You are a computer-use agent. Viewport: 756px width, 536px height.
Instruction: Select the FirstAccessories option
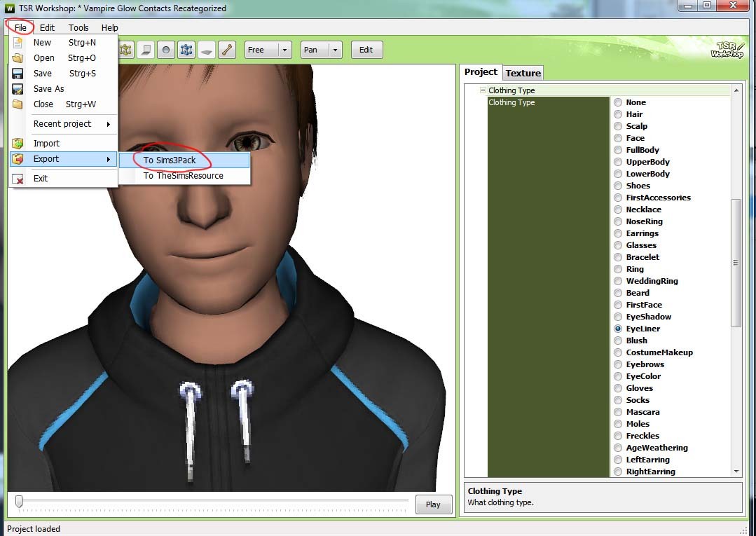click(x=618, y=198)
